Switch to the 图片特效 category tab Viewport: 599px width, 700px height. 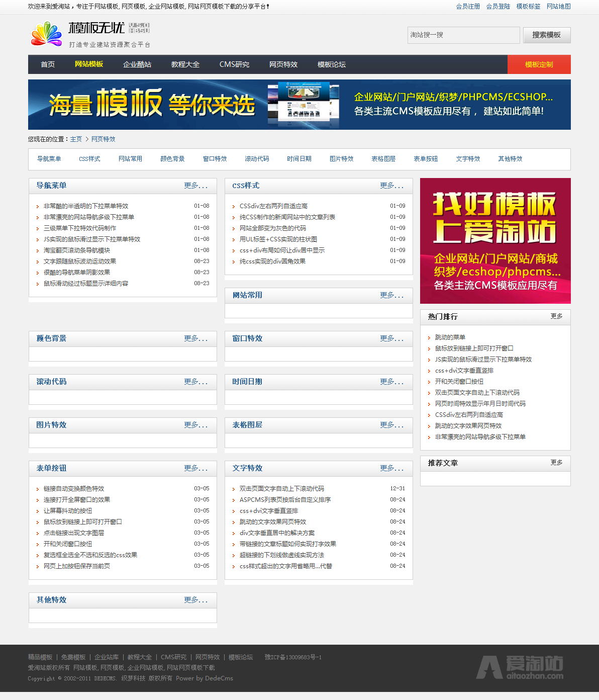[x=341, y=159]
